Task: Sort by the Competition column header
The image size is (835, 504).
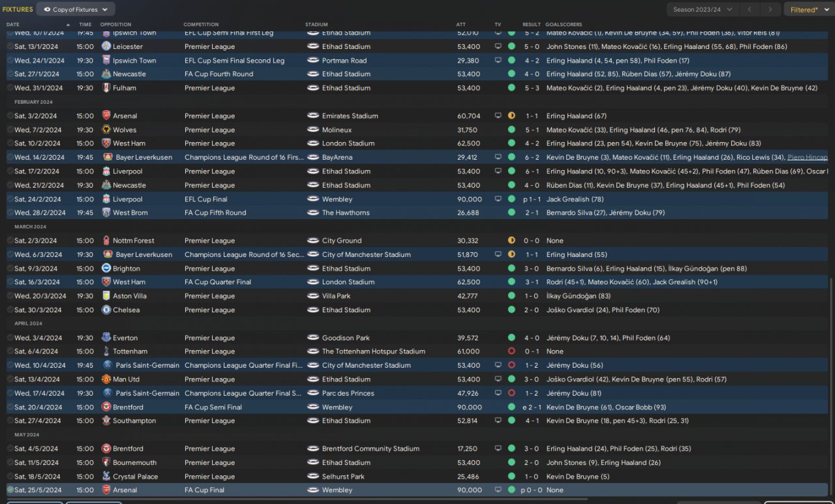Action: 201,25
